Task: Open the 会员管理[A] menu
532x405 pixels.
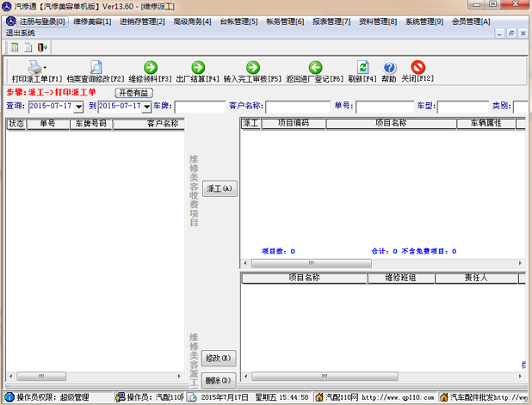Action: coord(471,21)
